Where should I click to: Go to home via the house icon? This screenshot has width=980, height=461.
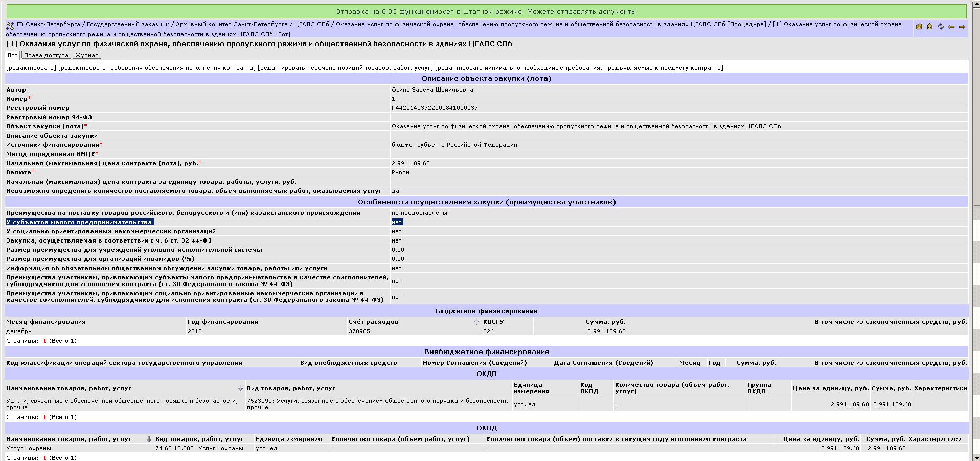click(929, 27)
